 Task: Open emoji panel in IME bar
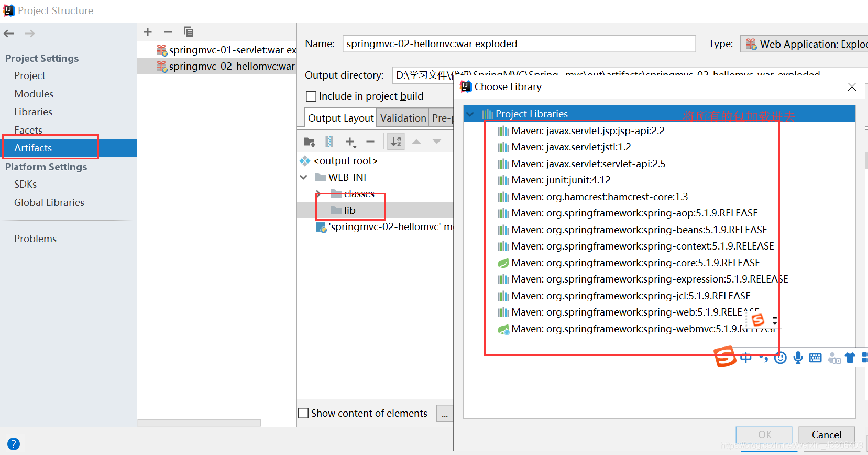coord(781,357)
